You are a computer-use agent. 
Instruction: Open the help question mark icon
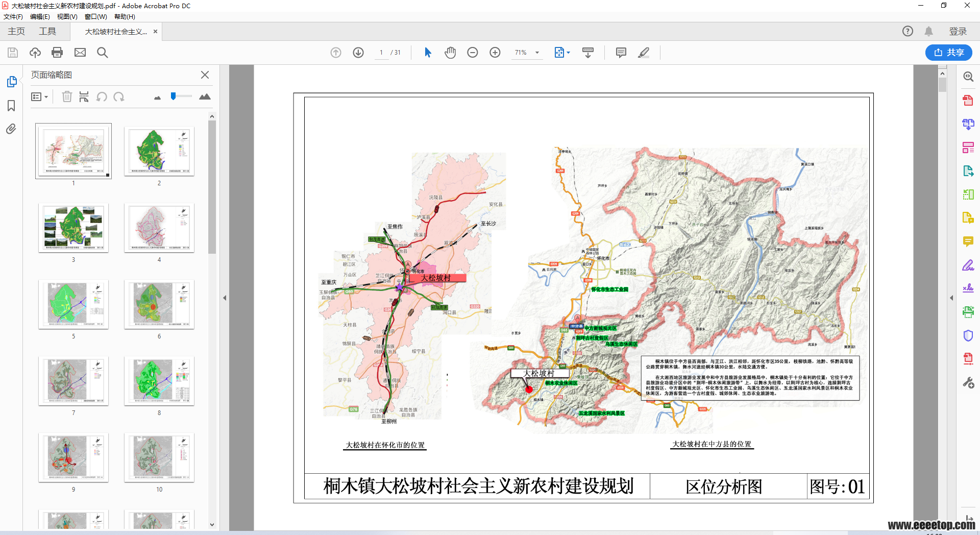click(x=908, y=31)
